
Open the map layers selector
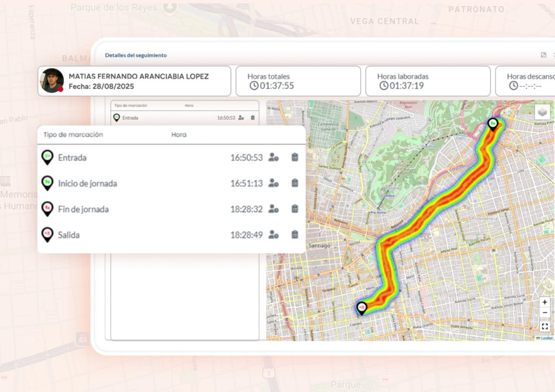(542, 112)
